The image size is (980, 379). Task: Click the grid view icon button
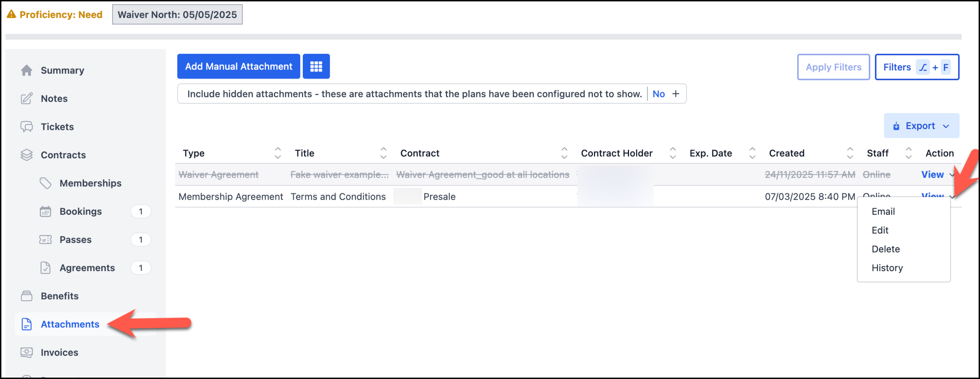click(316, 66)
